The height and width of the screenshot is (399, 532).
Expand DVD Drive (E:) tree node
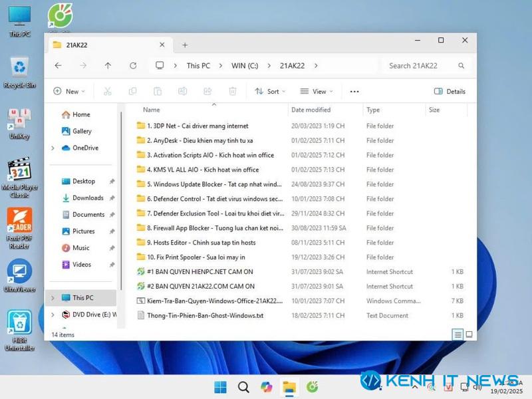point(53,315)
